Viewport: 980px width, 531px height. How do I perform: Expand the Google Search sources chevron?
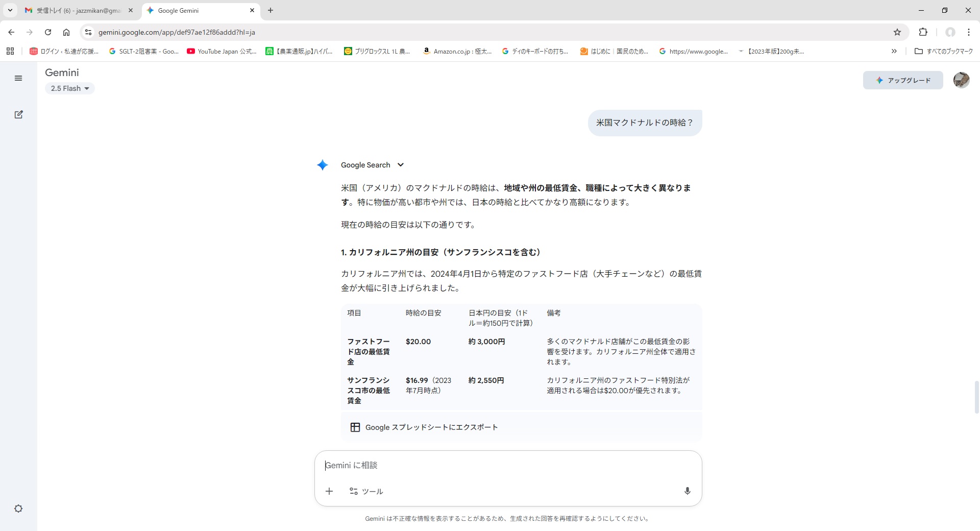click(x=401, y=165)
